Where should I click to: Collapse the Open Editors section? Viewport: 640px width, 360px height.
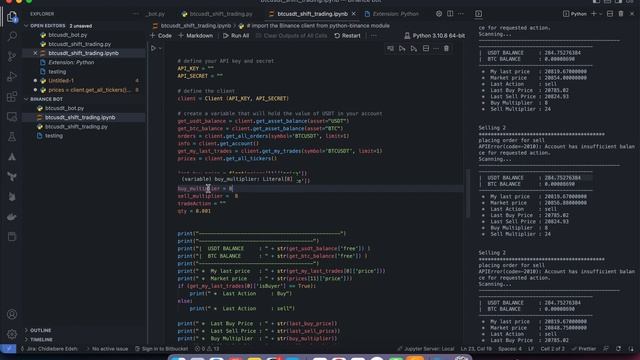(27, 25)
